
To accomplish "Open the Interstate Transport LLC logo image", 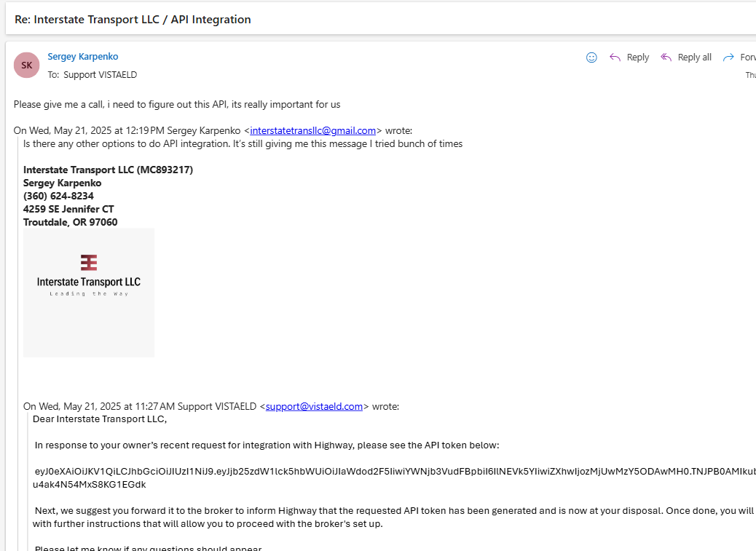I will click(x=89, y=293).
